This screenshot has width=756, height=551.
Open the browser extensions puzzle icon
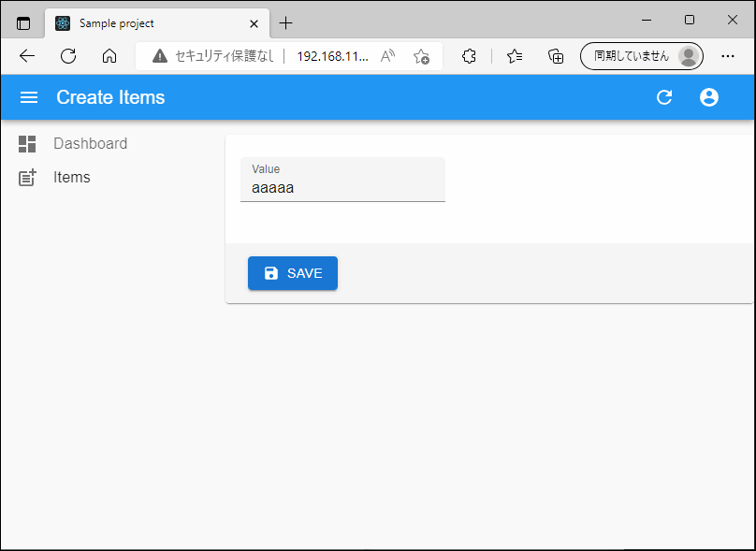click(469, 56)
